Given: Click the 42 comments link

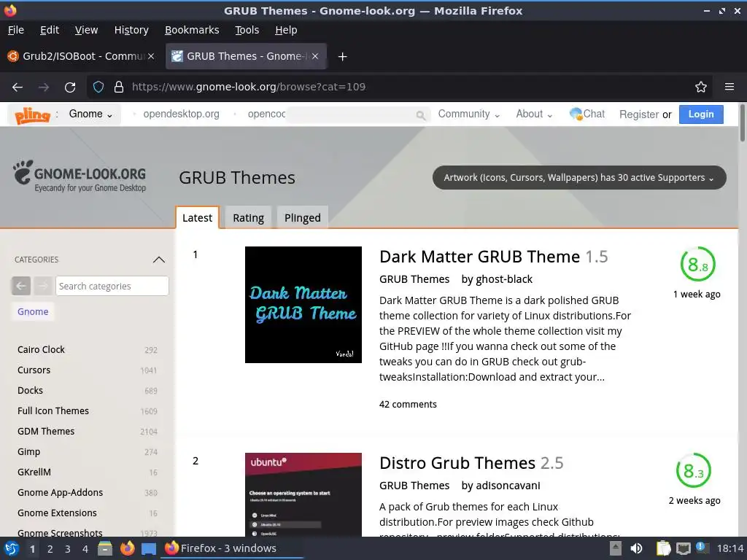Looking at the screenshot, I should coord(408,404).
